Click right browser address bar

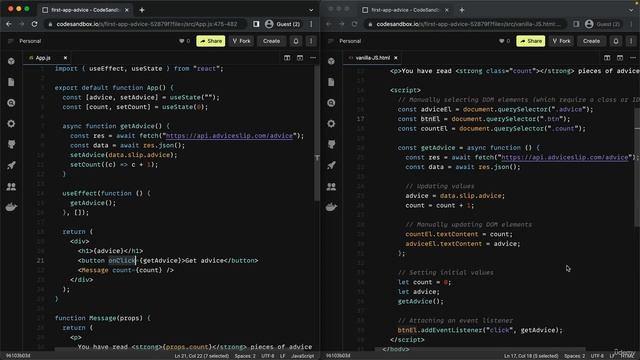point(465,24)
